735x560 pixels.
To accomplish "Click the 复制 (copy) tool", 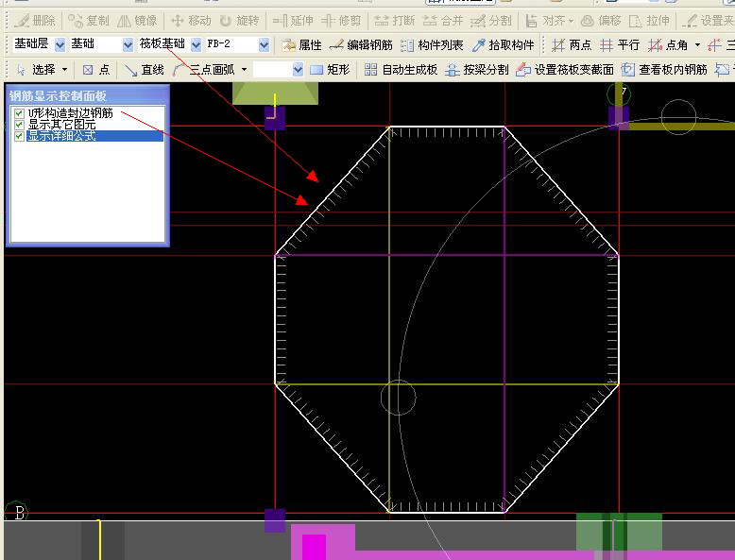I will click(89, 21).
